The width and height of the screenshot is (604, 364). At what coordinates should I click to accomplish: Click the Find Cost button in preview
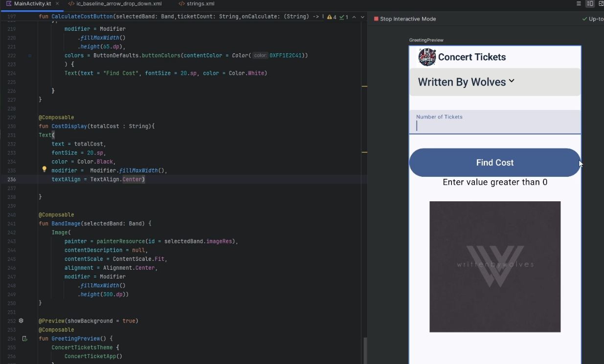click(x=495, y=163)
